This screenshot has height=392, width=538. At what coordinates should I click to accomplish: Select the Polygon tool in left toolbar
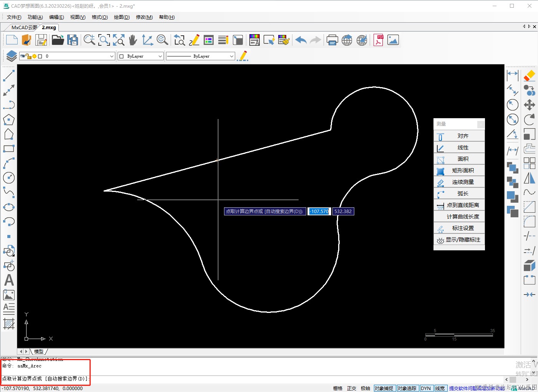(x=8, y=120)
